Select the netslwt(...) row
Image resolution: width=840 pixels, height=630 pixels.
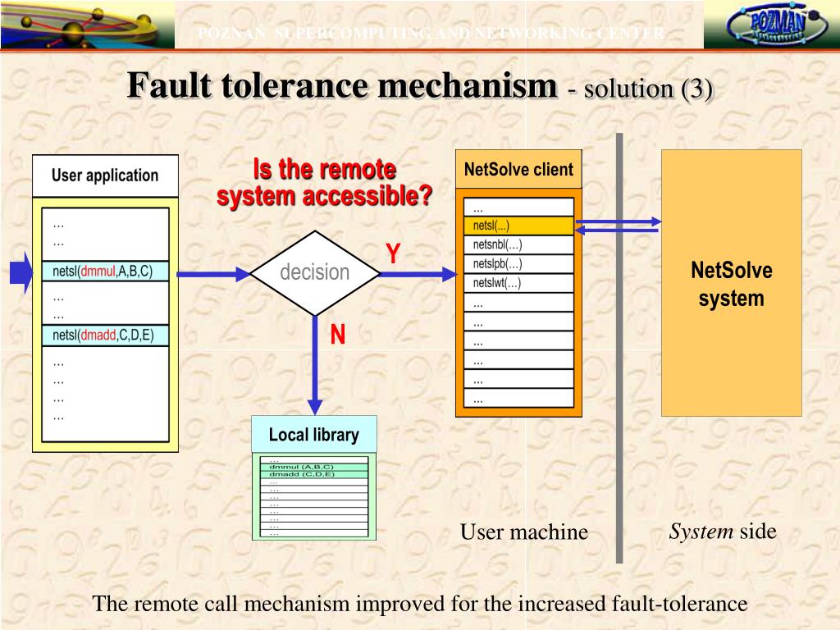(519, 283)
